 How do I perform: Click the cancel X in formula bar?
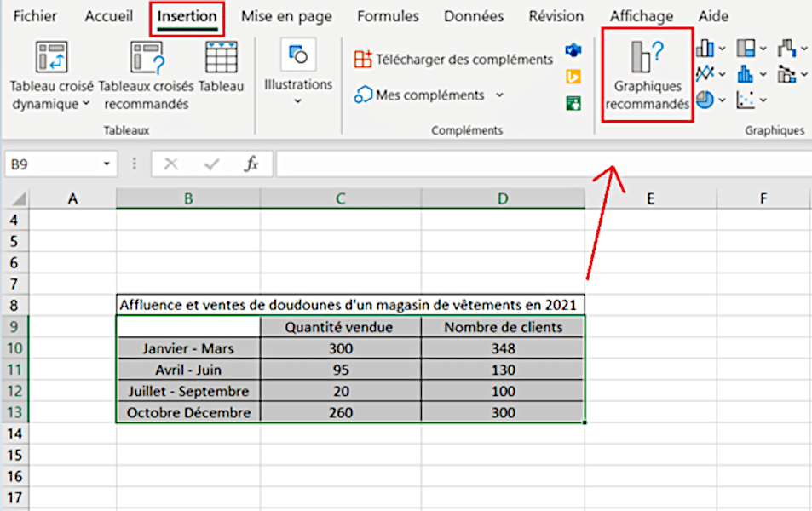point(171,164)
